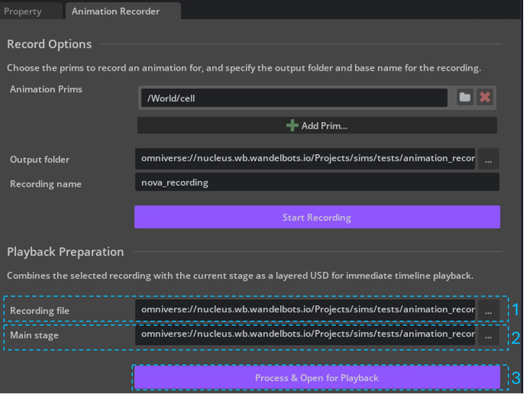Click the Record Options section heading
The height and width of the screenshot is (400, 532).
pos(49,44)
